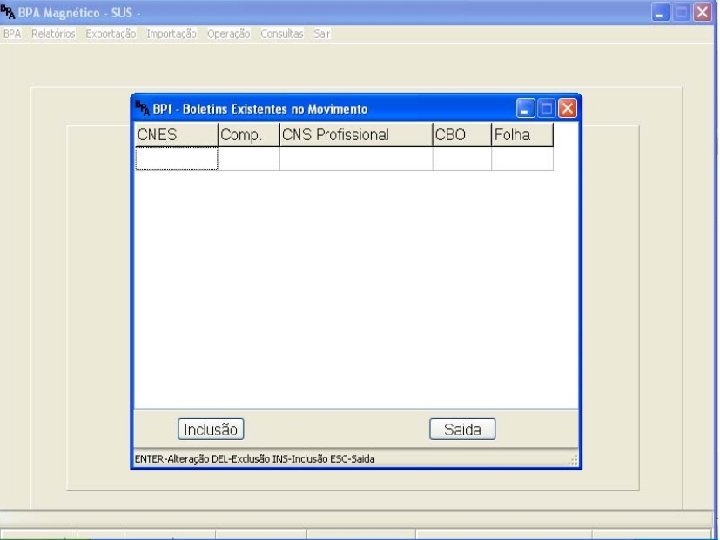Select the empty Comp. cell in first row
720x540 pixels.
(249, 158)
